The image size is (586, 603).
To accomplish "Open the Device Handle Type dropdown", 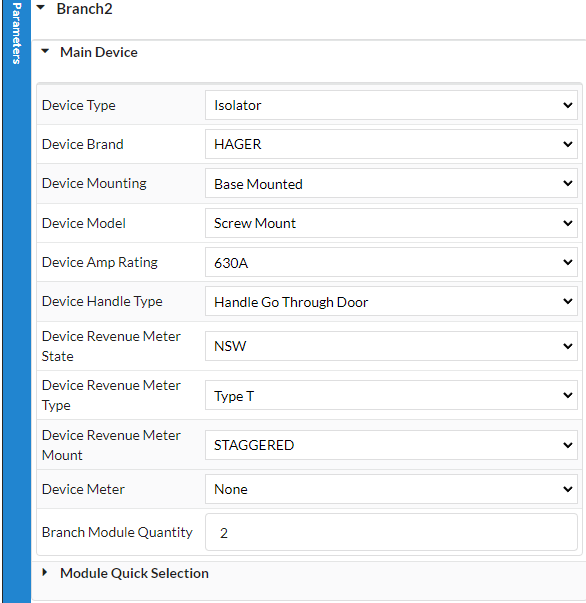I will pos(391,302).
